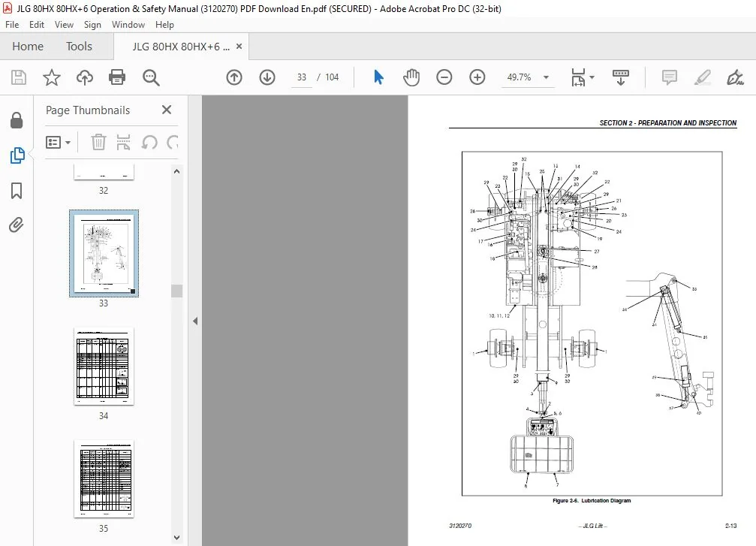Select page 35 thumbnail
Viewport: 756px width, 546px height.
coord(104,479)
